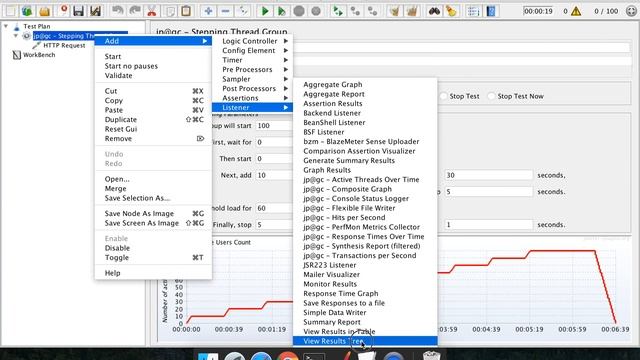Add jp@gc - Response Times Over Time listener
This screenshot has width=640, height=360.
point(365,236)
